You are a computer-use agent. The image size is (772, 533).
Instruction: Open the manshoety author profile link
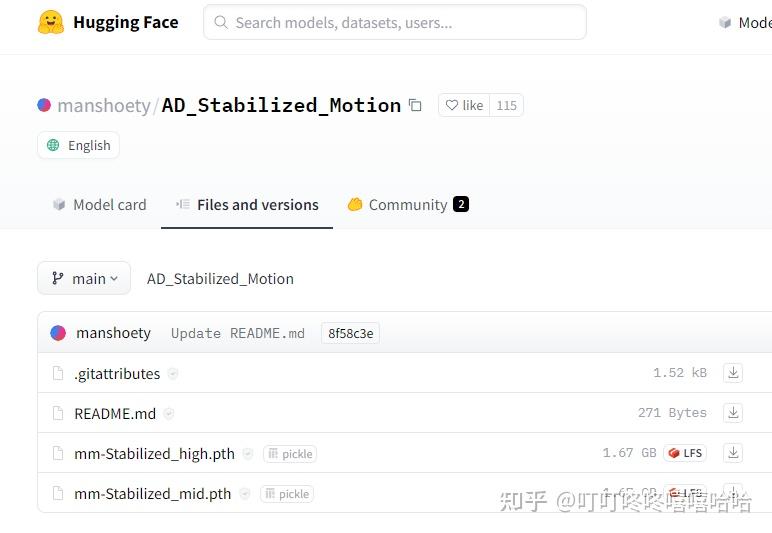click(103, 105)
